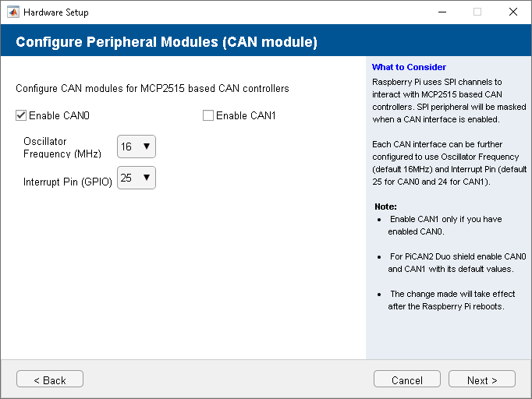This screenshot has width=532, height=399.
Task: Click the MCP2515 CAN controllers description text
Action: pyautogui.click(x=152, y=88)
